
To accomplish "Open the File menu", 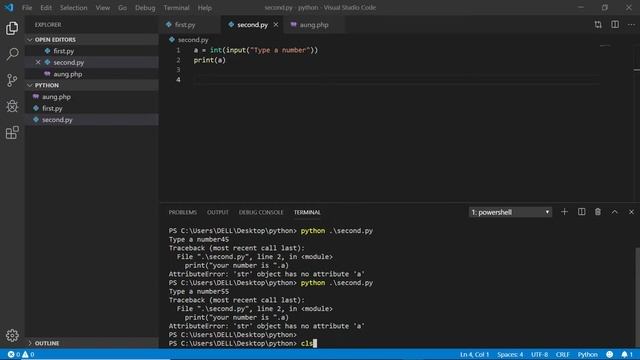I will (x=27, y=8).
